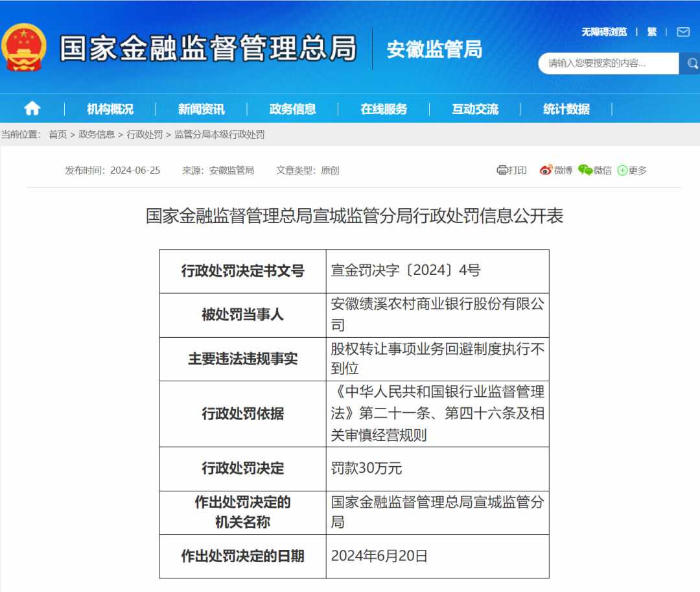The width and height of the screenshot is (700, 592).
Task: Click the date cell 2024年6月20日
Action: [437, 556]
